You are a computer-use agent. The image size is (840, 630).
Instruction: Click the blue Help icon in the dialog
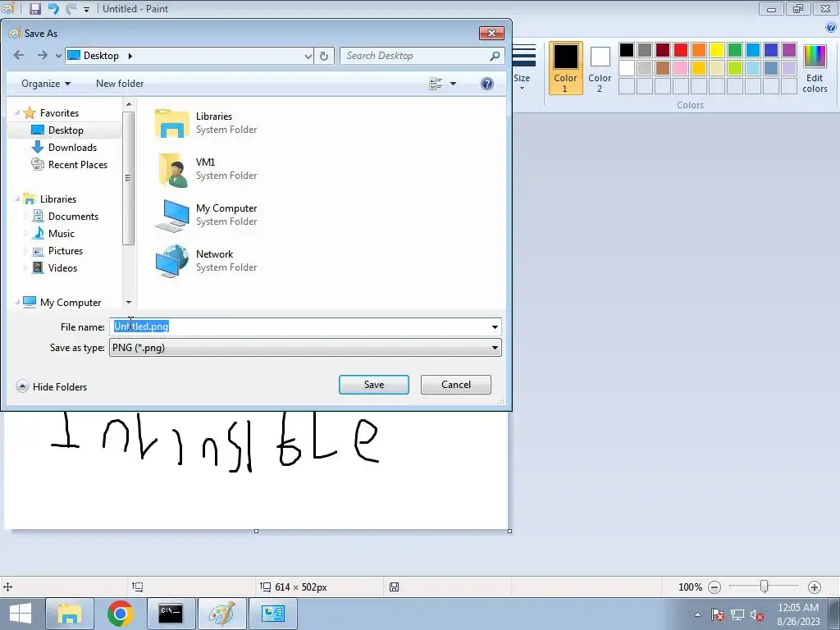487,84
